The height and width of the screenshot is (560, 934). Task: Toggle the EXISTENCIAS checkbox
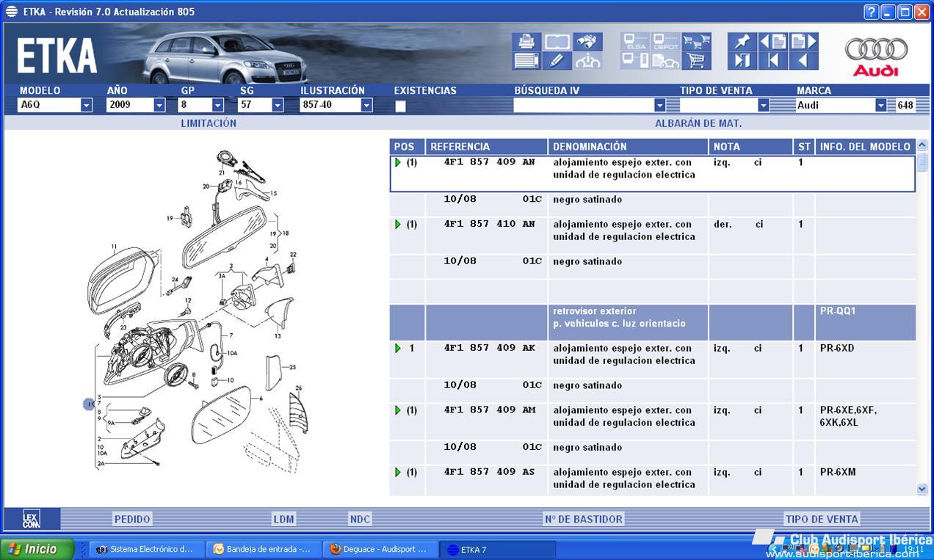pos(400,106)
